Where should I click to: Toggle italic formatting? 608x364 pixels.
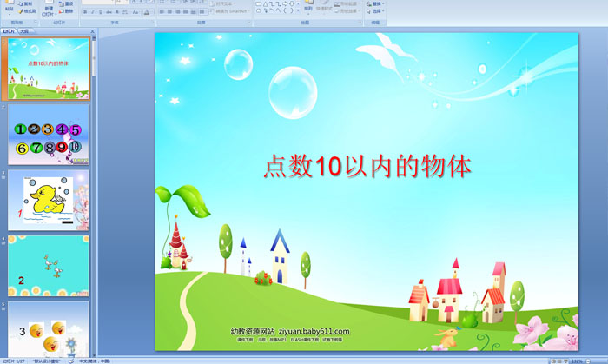[x=92, y=12]
